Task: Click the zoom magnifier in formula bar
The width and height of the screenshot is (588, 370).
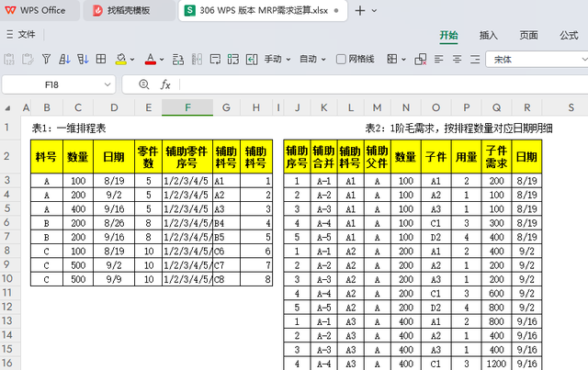Action: [x=143, y=84]
